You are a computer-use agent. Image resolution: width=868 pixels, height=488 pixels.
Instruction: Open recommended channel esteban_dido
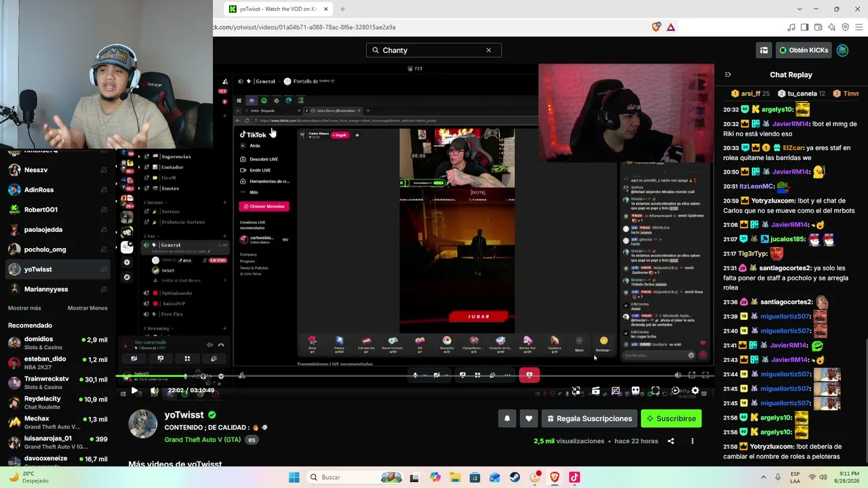coord(58,363)
